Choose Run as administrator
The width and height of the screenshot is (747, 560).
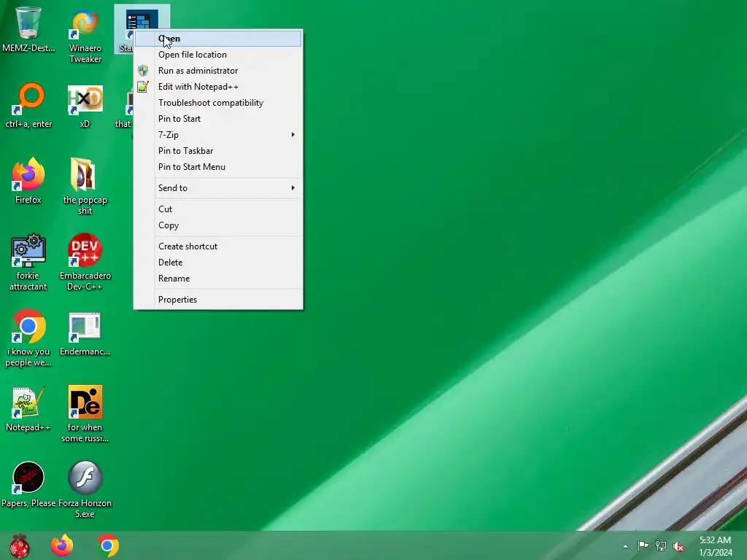pos(218,71)
